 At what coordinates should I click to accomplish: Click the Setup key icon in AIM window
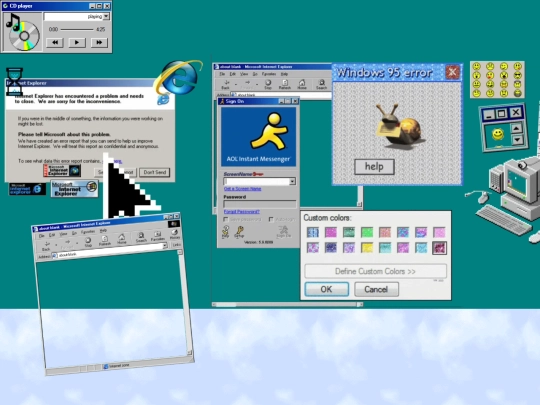[239, 232]
